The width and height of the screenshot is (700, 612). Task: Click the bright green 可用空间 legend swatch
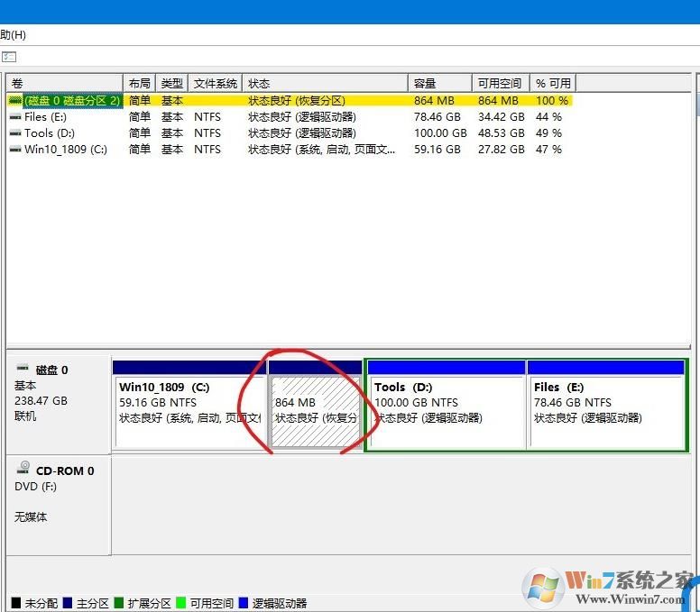(x=180, y=603)
